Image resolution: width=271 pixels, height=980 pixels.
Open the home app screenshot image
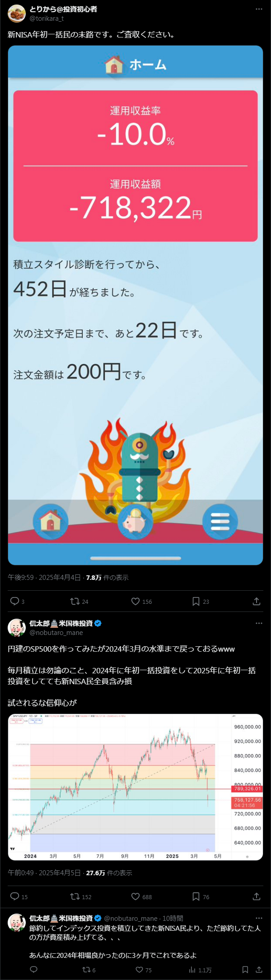pyautogui.click(x=135, y=305)
